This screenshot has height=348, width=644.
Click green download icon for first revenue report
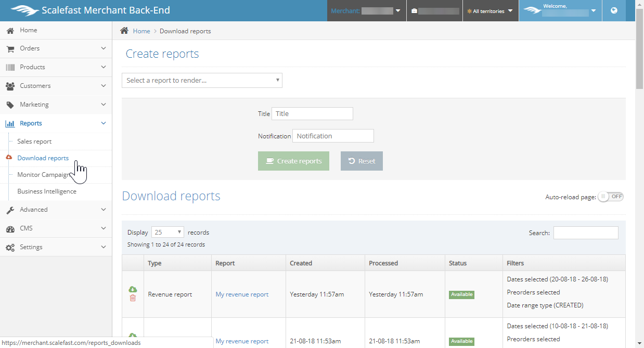tap(133, 289)
